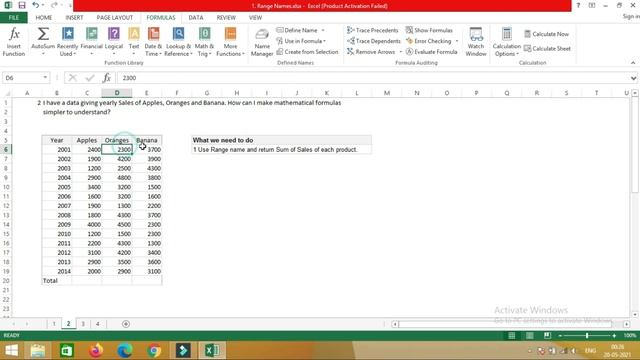The width and height of the screenshot is (640, 360).
Task: Zoom in with plus button
Action: pos(614,336)
